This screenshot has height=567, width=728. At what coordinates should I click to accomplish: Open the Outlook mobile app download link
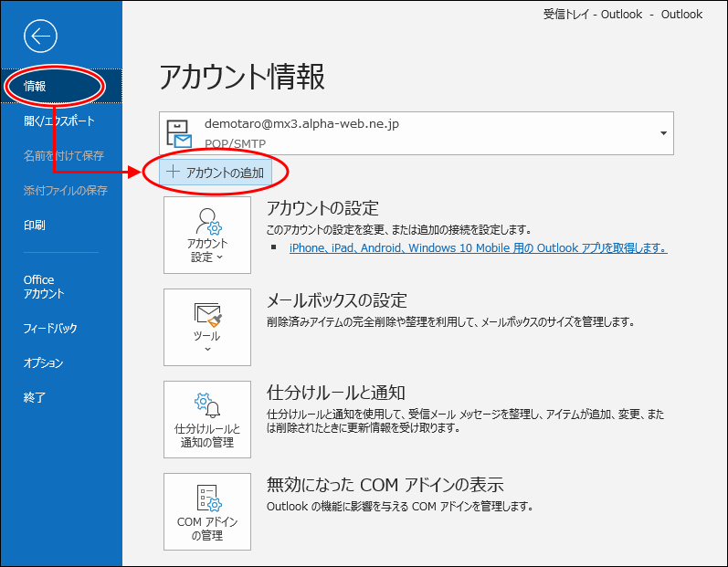(479, 248)
